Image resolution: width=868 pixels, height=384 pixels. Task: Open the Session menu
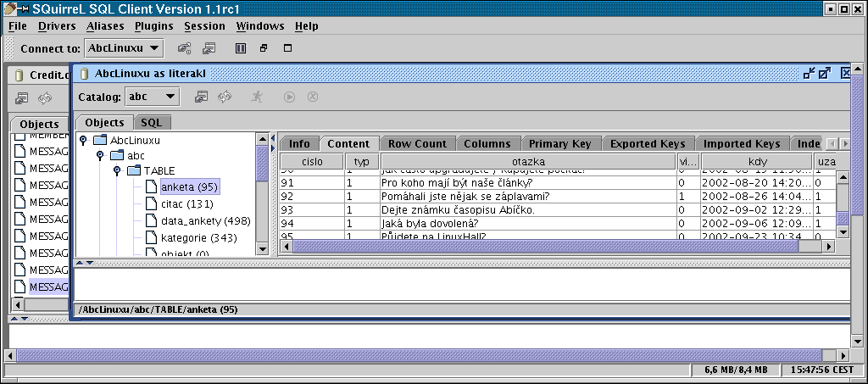point(204,26)
